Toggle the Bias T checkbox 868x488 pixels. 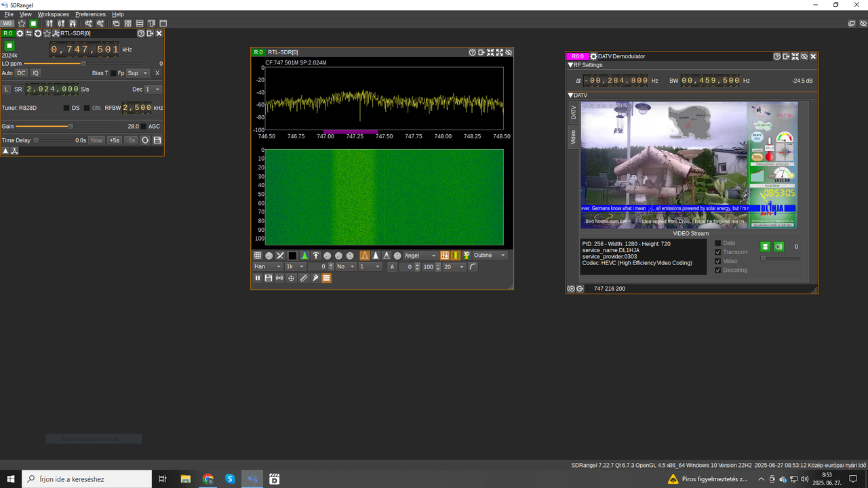pos(113,73)
